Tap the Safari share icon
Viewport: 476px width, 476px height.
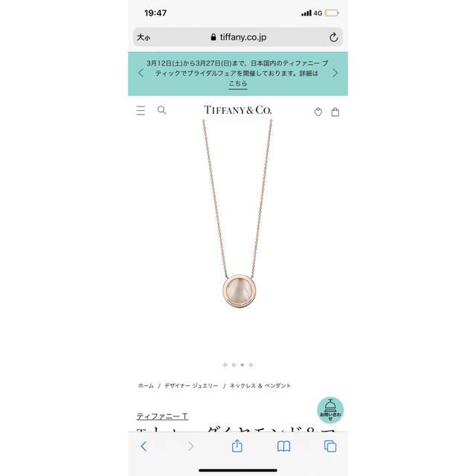(237, 446)
